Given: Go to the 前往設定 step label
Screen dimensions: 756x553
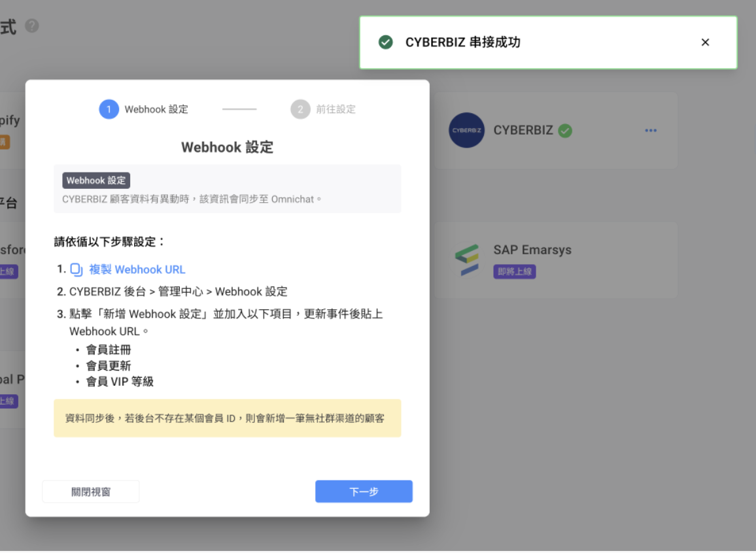Looking at the screenshot, I should pos(335,109).
